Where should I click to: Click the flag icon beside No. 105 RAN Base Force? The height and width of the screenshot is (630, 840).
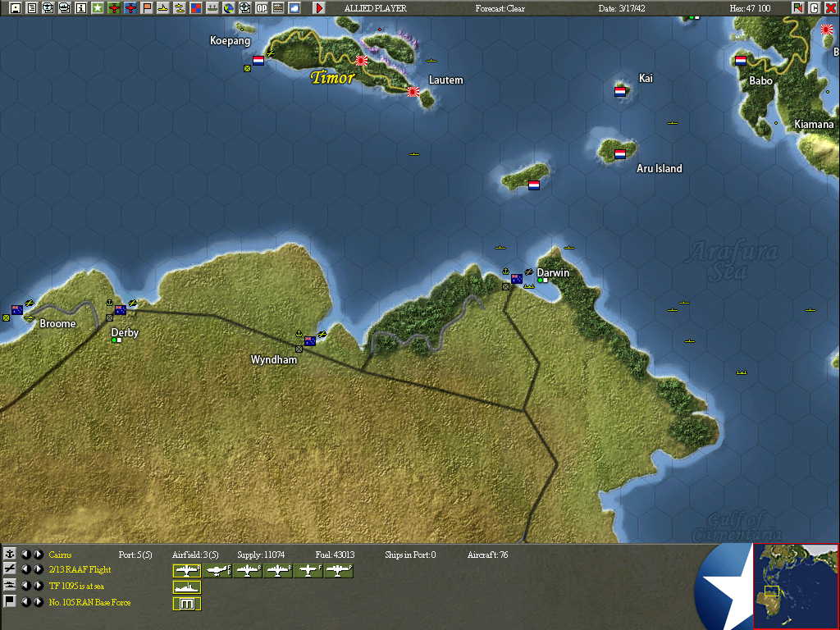point(9,601)
